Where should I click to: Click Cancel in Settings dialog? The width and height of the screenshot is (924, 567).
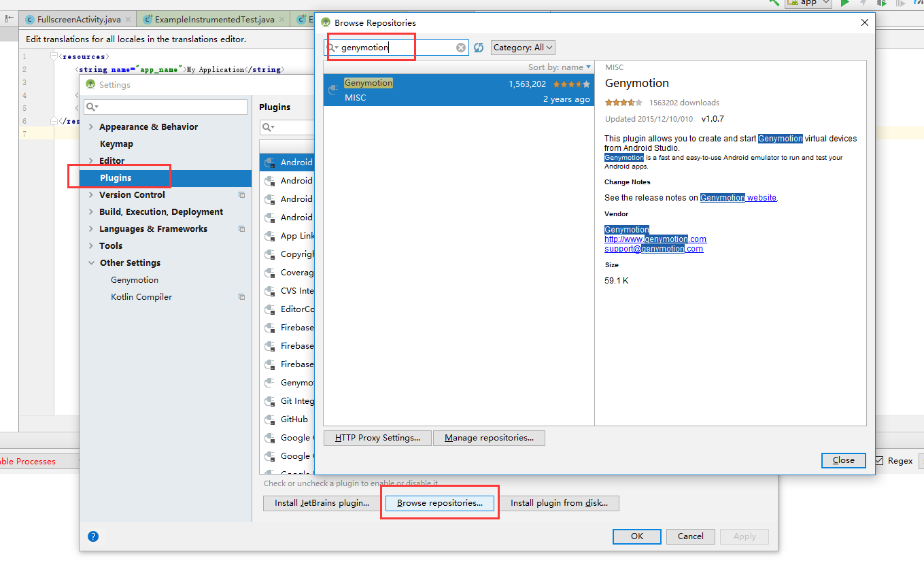click(x=690, y=536)
